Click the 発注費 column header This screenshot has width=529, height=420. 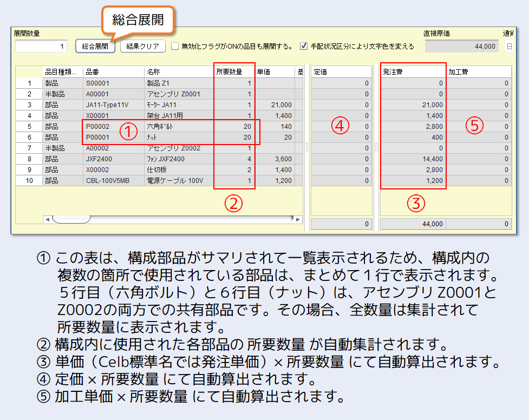[x=413, y=72]
